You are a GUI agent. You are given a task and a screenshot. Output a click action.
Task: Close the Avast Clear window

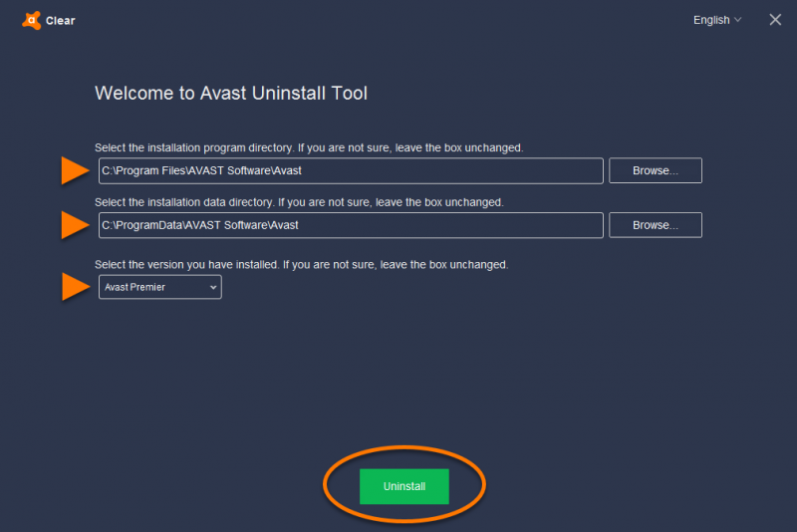(x=775, y=20)
